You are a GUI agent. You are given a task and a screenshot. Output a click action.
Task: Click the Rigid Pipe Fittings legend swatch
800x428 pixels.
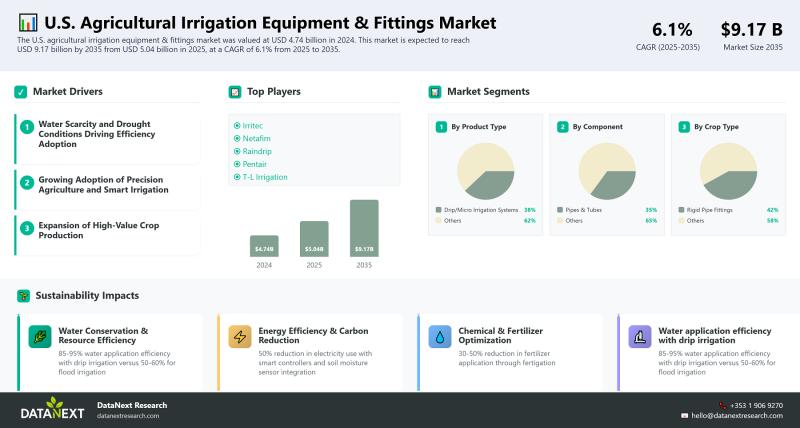pyautogui.click(x=682, y=210)
